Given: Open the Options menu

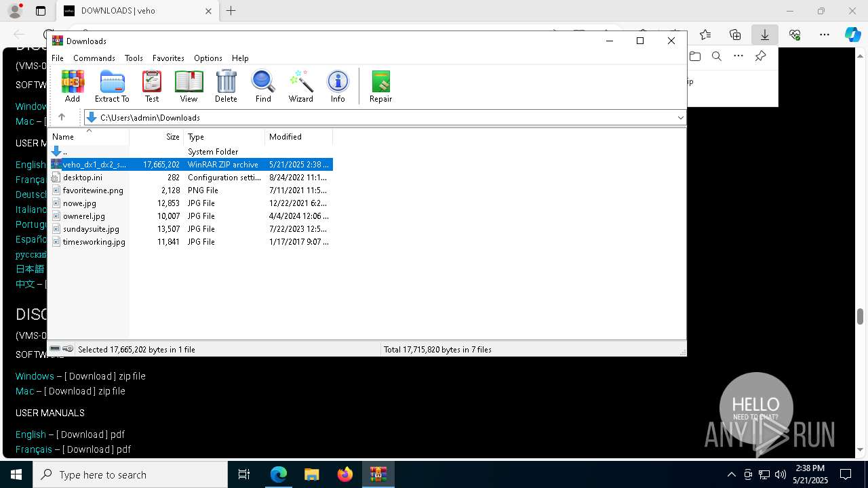Looking at the screenshot, I should click(x=208, y=58).
